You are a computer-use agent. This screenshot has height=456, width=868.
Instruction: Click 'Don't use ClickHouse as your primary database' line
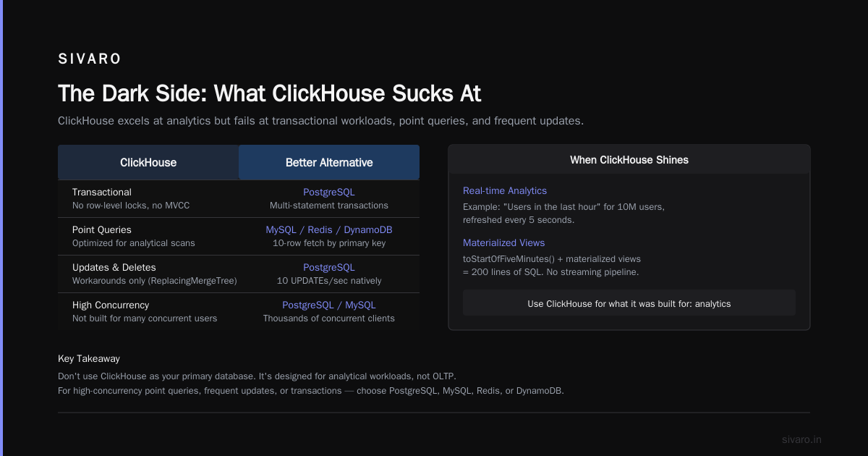coord(257,376)
